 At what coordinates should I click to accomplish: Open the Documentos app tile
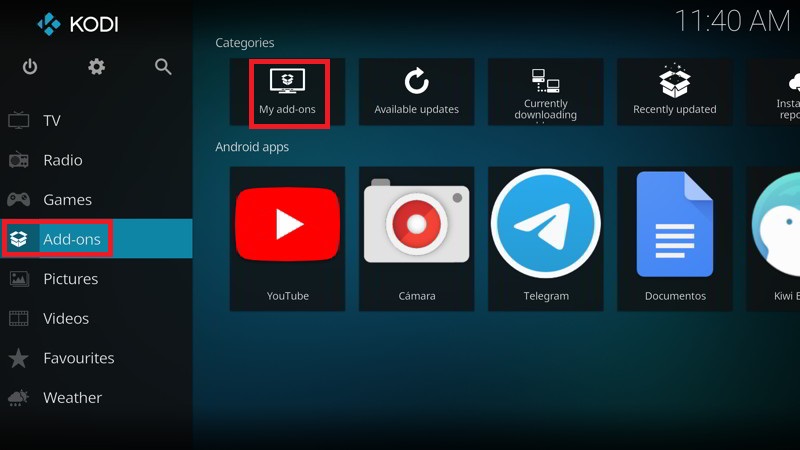click(674, 238)
